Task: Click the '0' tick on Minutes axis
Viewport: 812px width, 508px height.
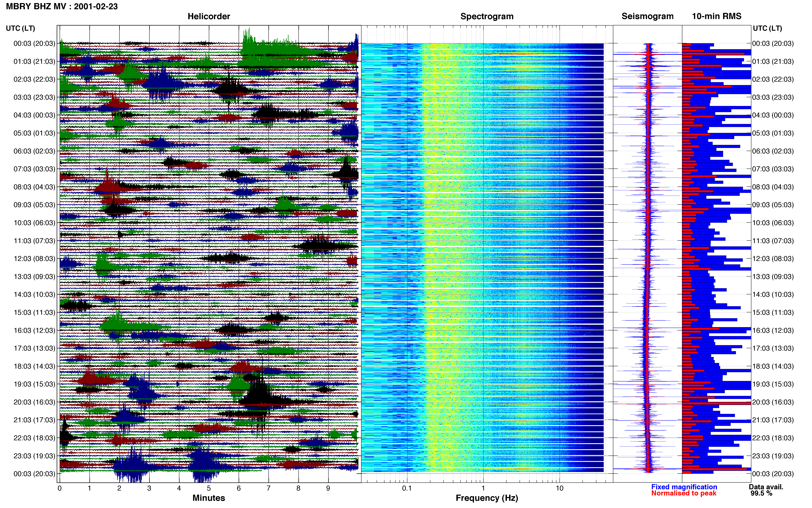Action: pos(59,488)
